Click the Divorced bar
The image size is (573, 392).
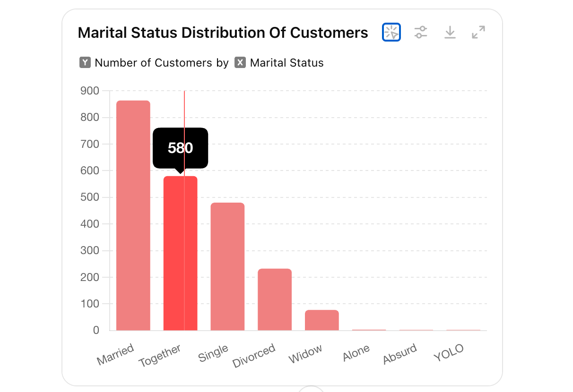click(x=275, y=299)
